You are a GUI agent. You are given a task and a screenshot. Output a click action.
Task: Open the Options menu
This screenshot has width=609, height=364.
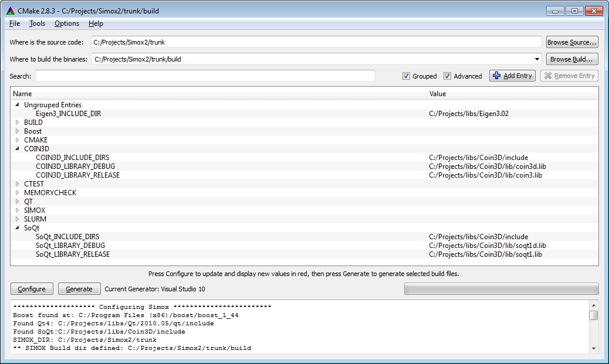67,23
